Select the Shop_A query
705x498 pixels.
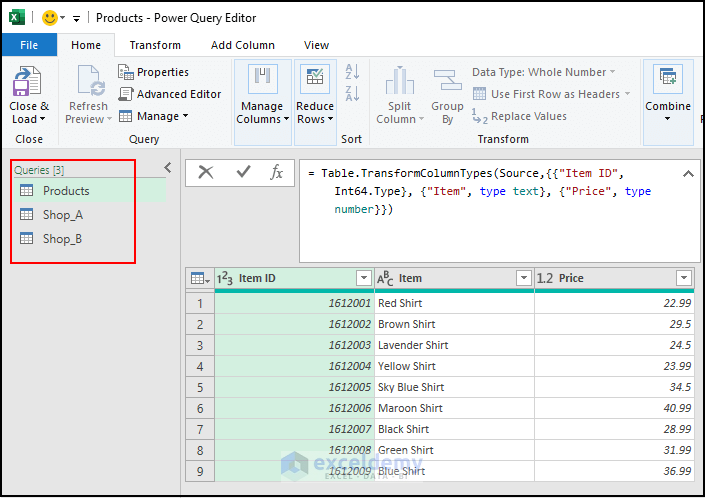pos(62,215)
